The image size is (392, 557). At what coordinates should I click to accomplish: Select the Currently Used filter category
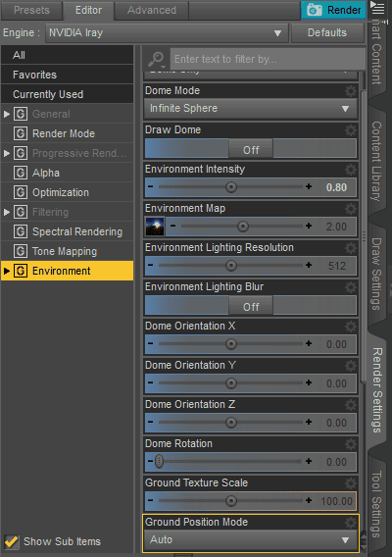[x=67, y=94]
